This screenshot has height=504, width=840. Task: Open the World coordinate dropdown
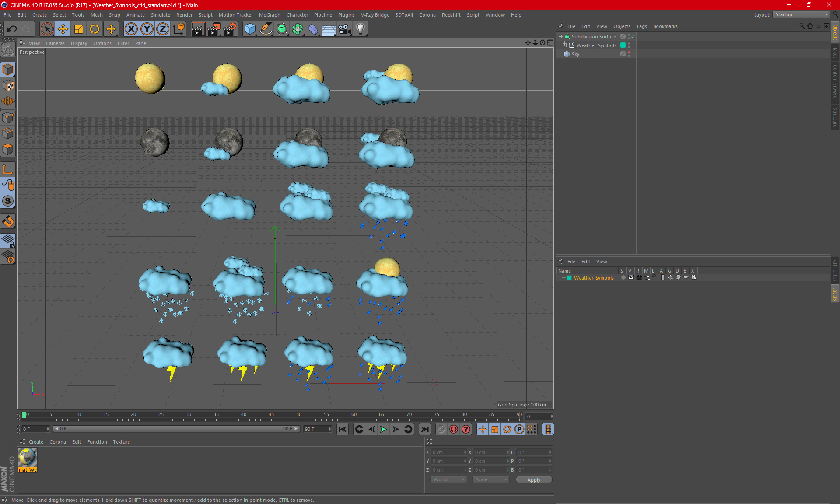[x=448, y=479]
